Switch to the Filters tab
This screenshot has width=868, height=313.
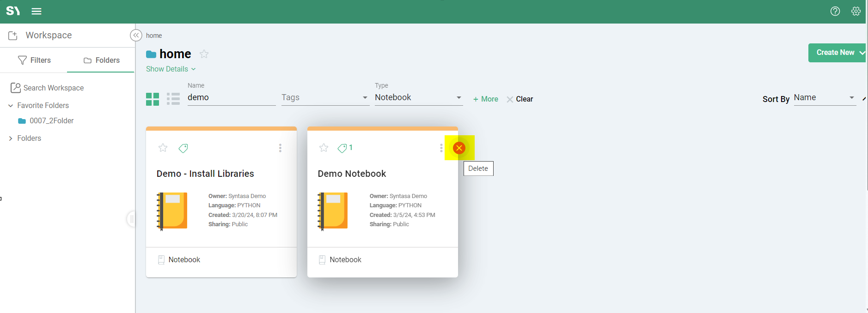[x=34, y=60]
